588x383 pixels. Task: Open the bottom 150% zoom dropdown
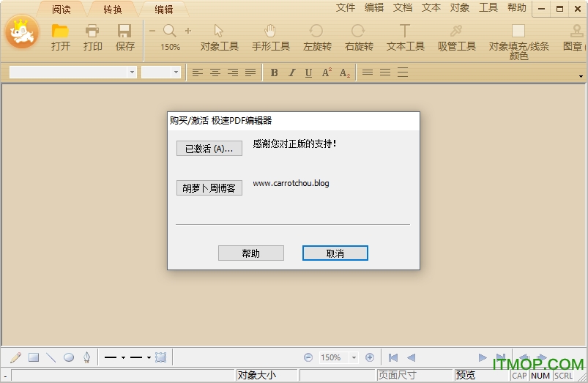pos(354,357)
